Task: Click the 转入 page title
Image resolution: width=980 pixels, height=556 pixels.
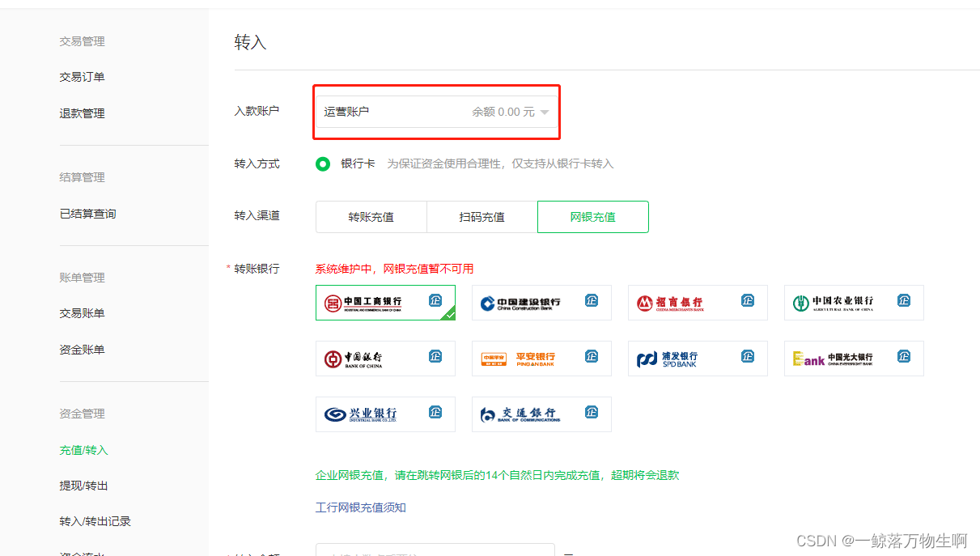Action: [x=250, y=42]
